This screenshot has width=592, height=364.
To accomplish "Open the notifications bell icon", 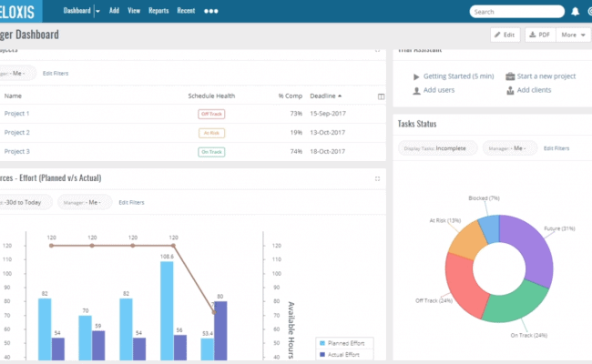I will tap(575, 12).
